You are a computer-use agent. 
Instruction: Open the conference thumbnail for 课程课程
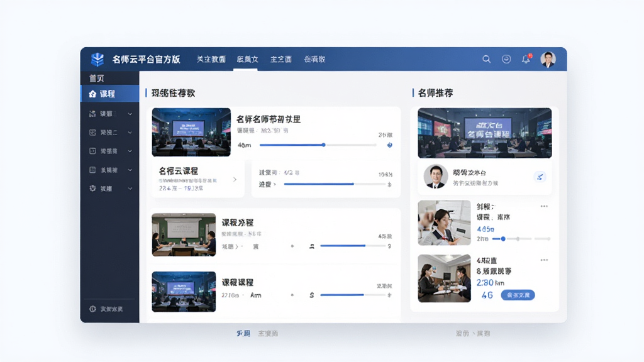[184, 292]
